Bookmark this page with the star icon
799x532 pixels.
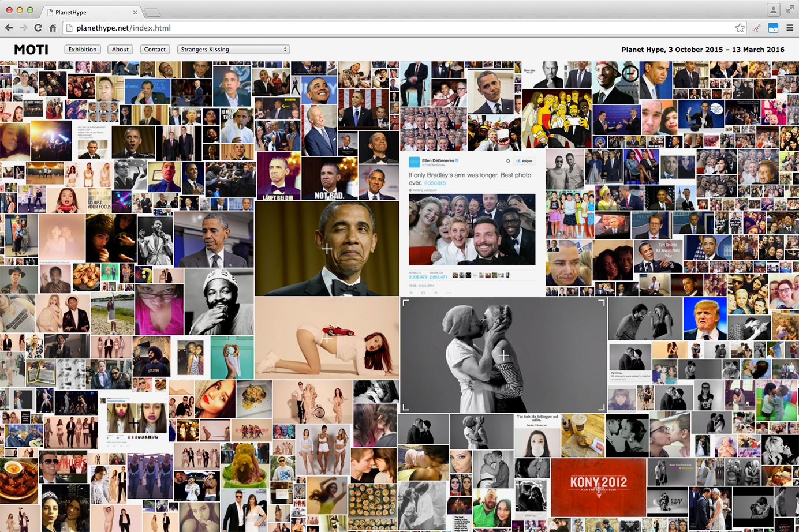pyautogui.click(x=740, y=28)
